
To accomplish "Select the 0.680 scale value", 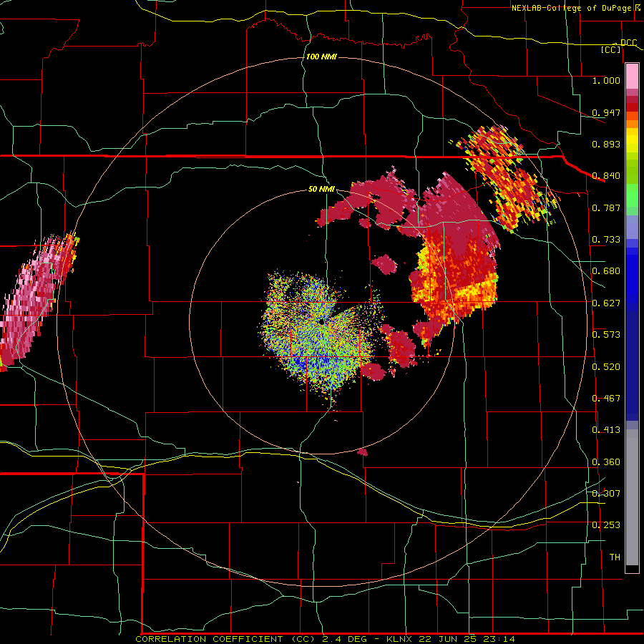I will [x=606, y=271].
